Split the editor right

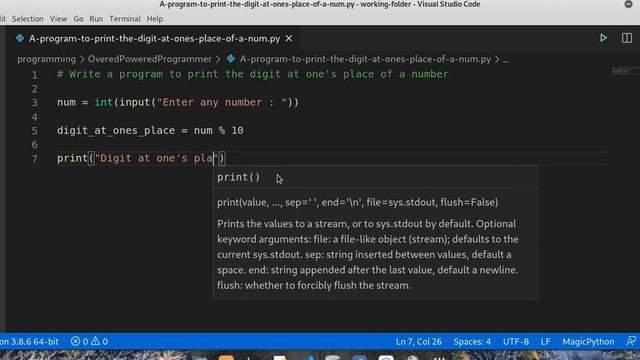pyautogui.click(x=627, y=38)
